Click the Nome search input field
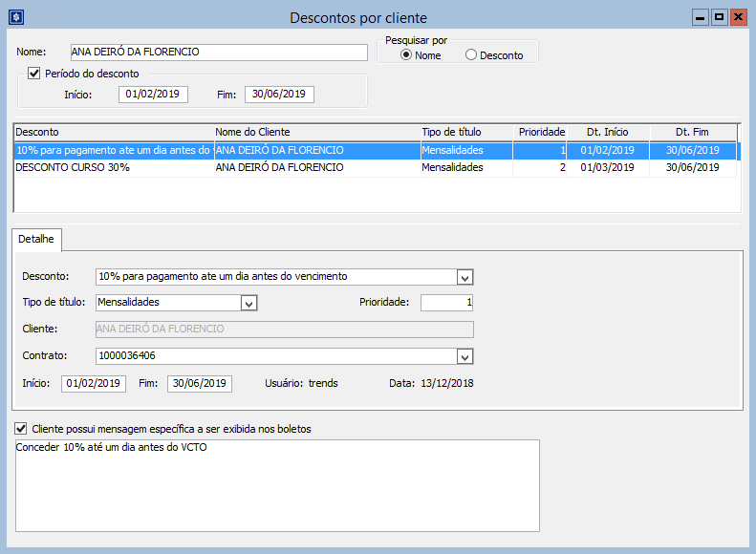The height and width of the screenshot is (554, 756). (218, 53)
